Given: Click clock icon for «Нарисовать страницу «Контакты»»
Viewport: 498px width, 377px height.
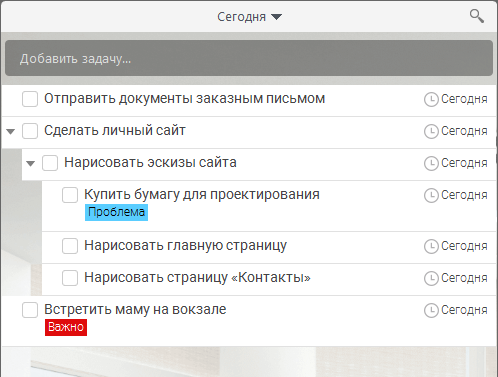Looking at the screenshot, I should [431, 278].
